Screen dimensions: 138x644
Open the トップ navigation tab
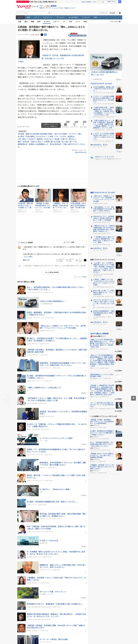tap(20, 17)
